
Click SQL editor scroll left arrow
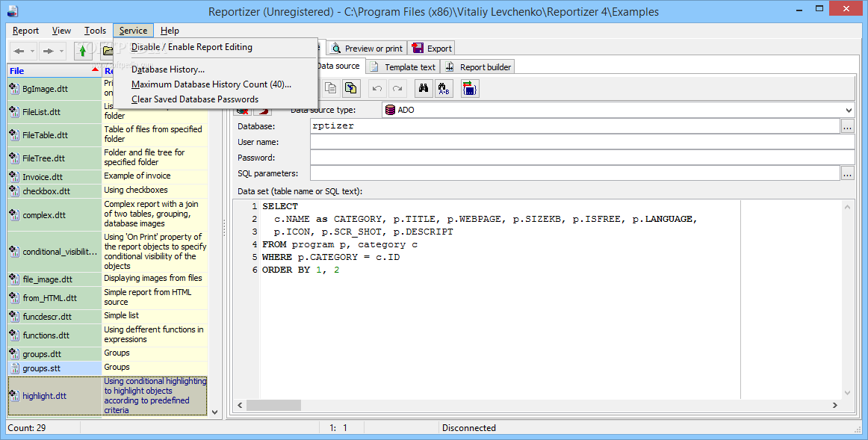[240, 405]
